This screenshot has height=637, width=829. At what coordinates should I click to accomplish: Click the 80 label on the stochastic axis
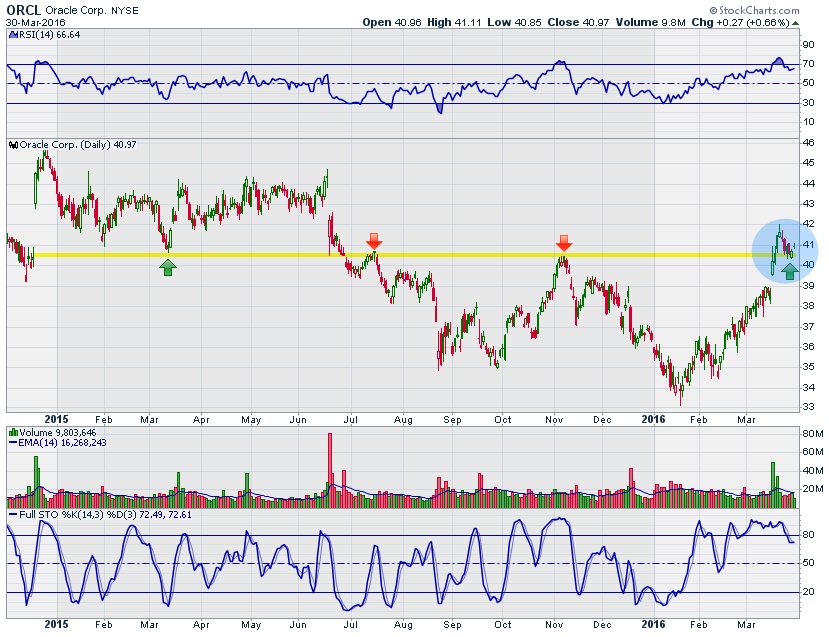click(x=808, y=535)
